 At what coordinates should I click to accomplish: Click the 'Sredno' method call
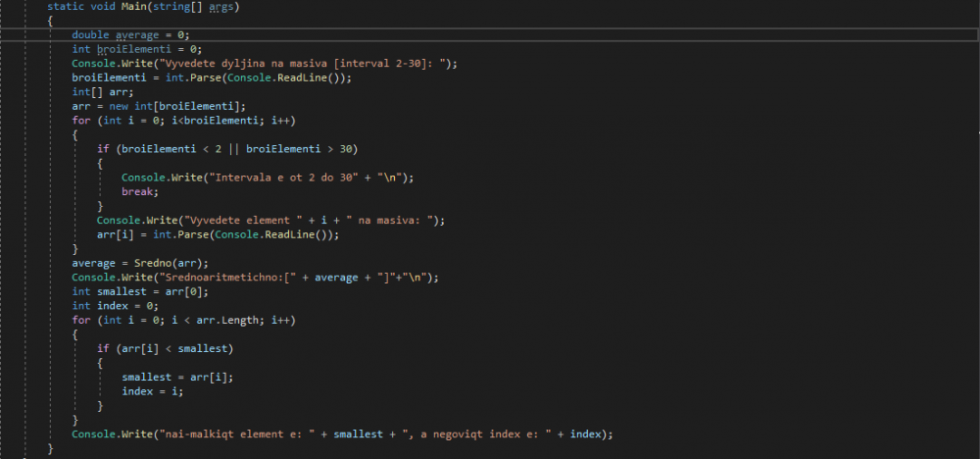pyautogui.click(x=153, y=263)
